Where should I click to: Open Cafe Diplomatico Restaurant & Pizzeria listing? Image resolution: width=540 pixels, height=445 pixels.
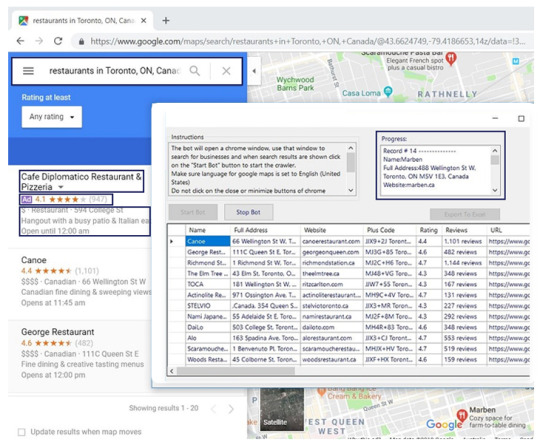pos(81,182)
